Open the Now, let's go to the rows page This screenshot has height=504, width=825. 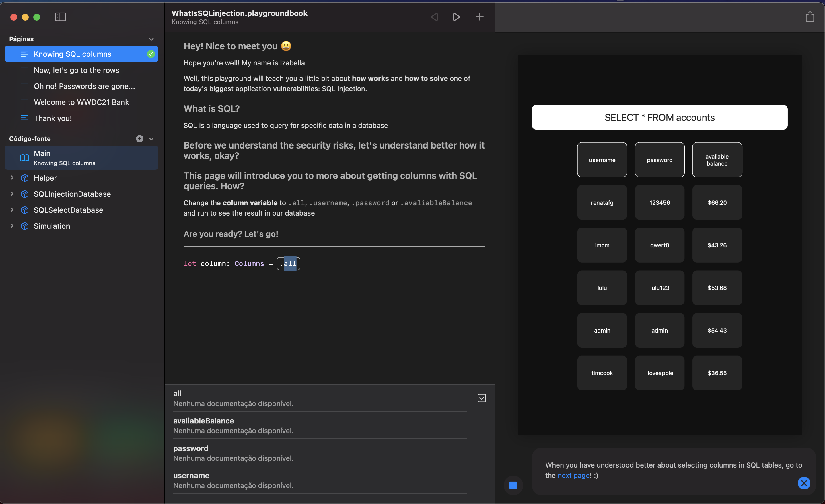click(76, 70)
